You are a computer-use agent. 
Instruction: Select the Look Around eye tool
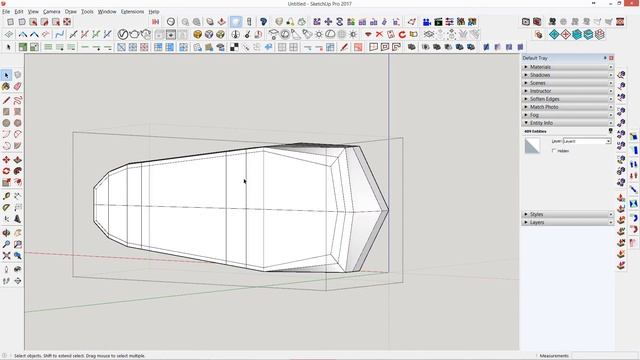[x=18, y=270]
